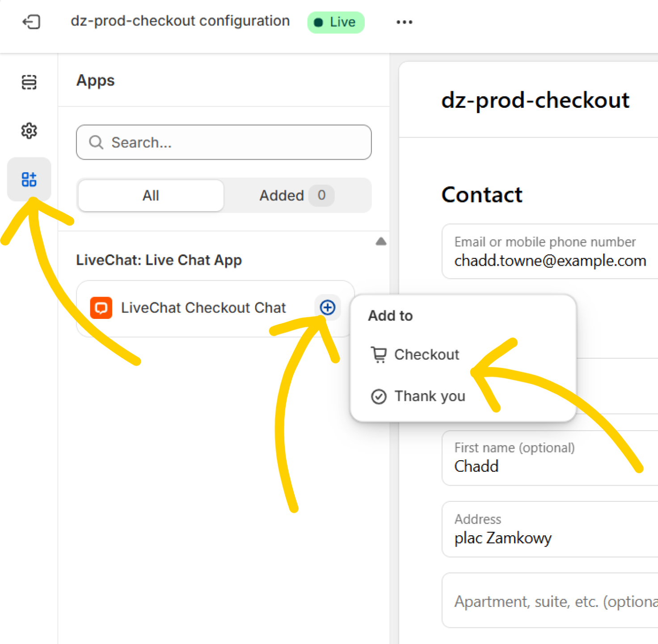Add LiveChat Checkout Chat with plus icon
658x644 pixels.
point(328,307)
